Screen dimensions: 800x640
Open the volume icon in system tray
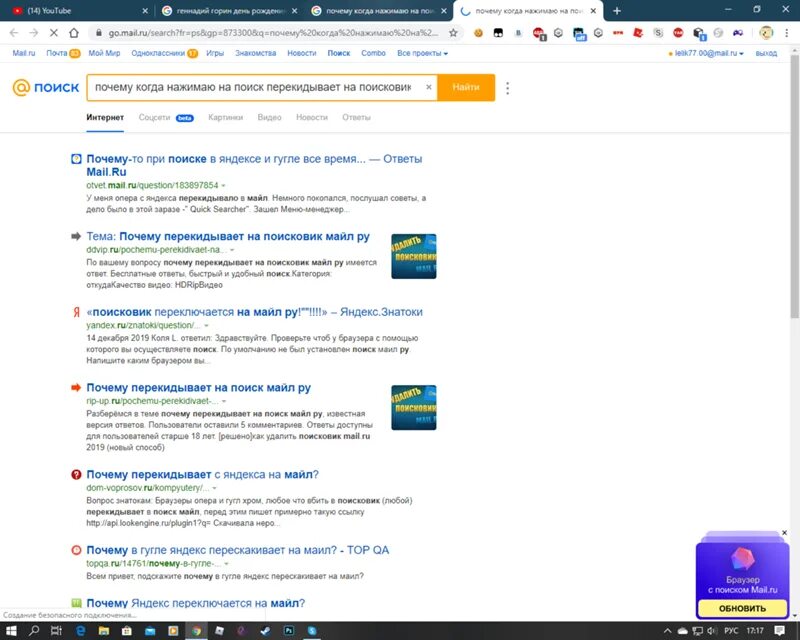point(712,631)
